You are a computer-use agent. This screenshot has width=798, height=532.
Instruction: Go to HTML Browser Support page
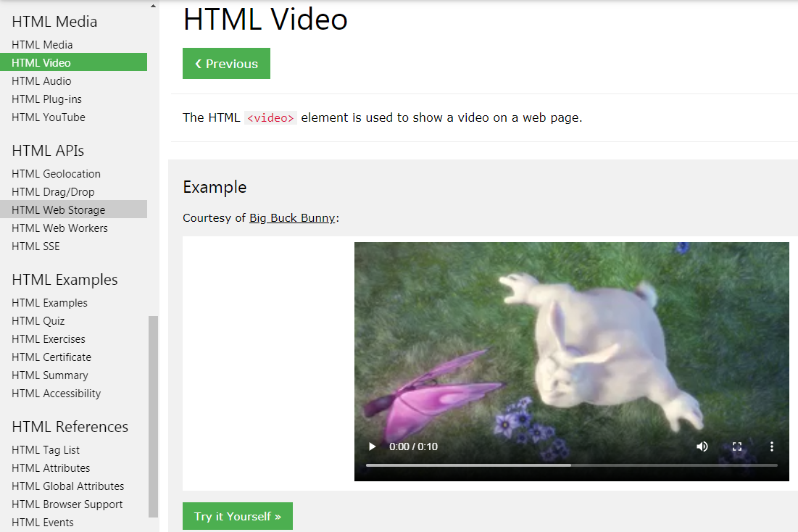click(x=67, y=504)
